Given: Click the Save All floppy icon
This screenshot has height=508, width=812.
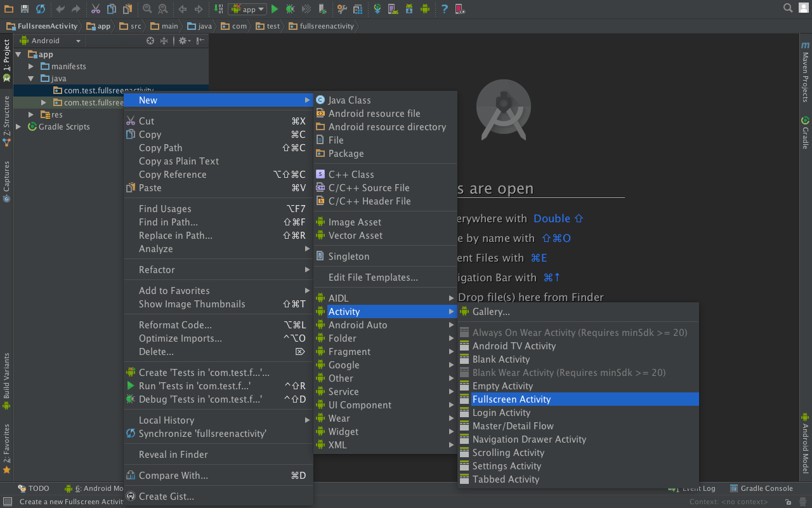Looking at the screenshot, I should tap(25, 9).
